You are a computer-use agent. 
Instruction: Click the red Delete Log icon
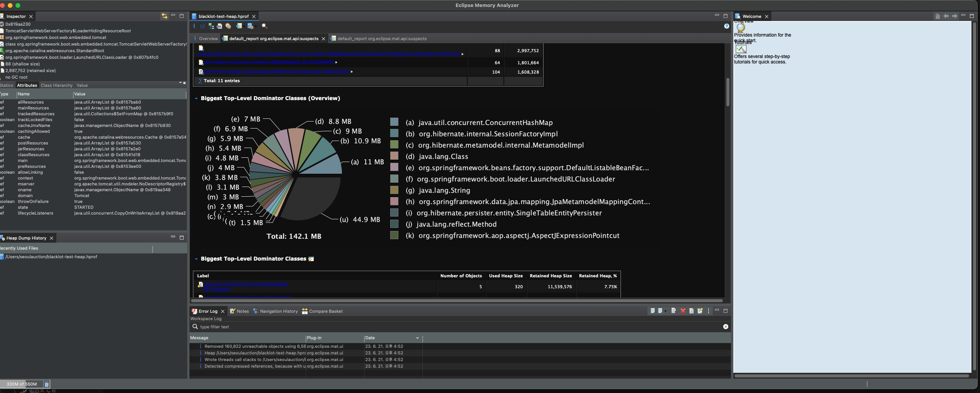click(x=683, y=311)
